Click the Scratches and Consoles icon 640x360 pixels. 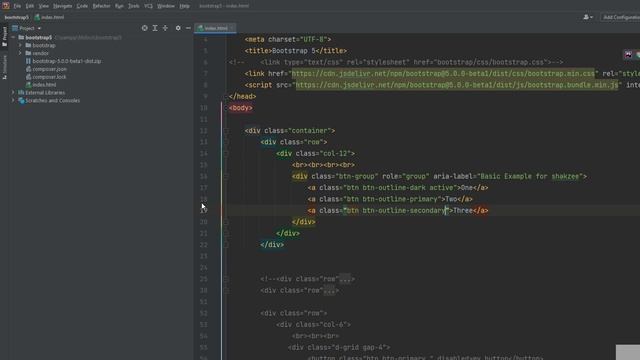tap(21, 100)
